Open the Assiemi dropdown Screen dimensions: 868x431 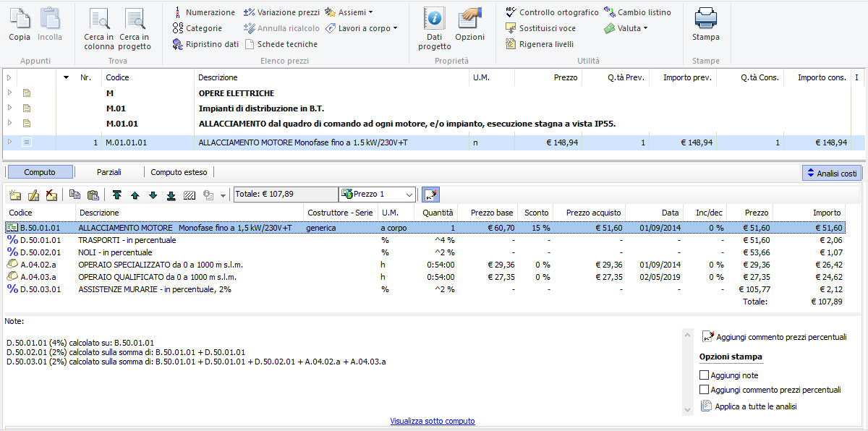(x=349, y=12)
